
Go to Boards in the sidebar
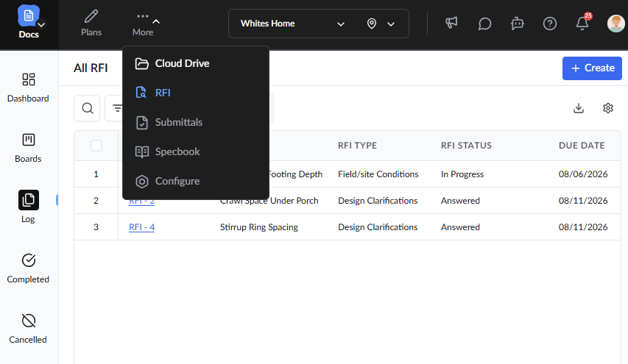point(28,148)
